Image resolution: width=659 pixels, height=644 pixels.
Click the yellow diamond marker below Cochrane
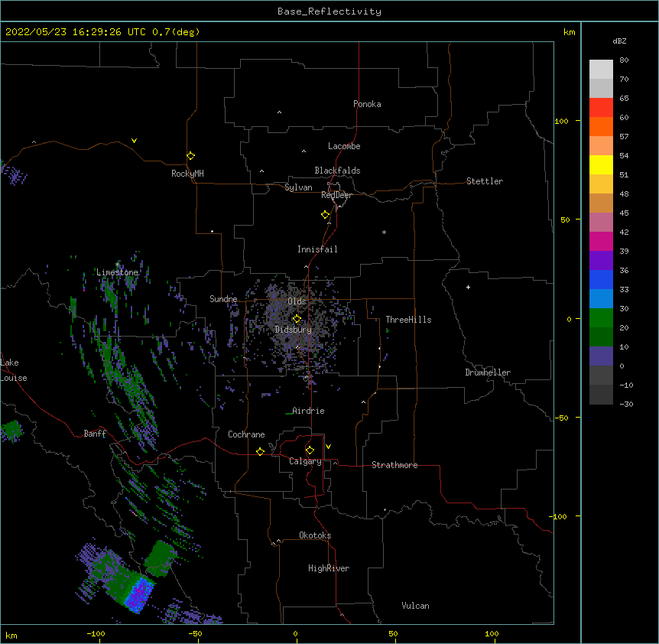coord(260,451)
